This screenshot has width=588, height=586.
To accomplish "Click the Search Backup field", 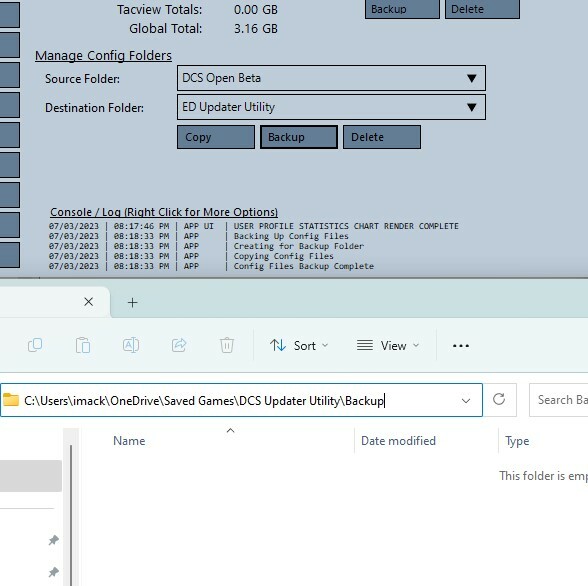I will click(559, 400).
